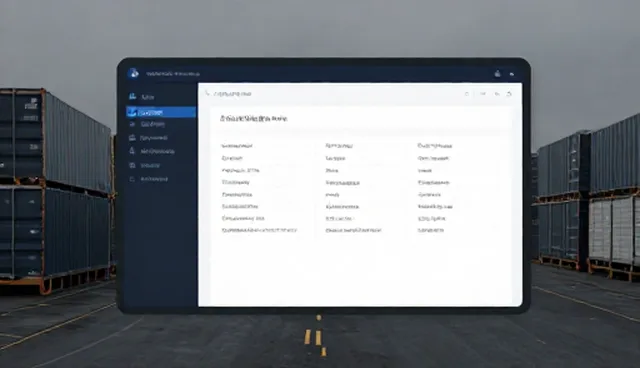Click the last sidebar item icon
The image size is (640, 368).
click(x=132, y=179)
